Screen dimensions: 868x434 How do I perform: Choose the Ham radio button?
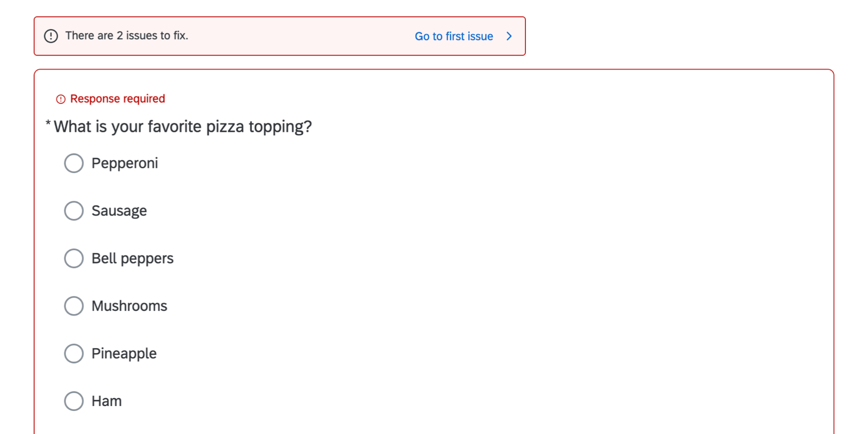pos(74,401)
